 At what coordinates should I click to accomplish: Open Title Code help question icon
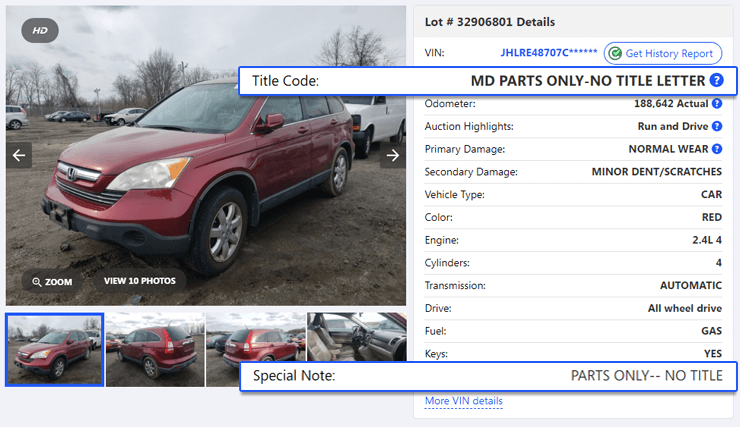(x=716, y=81)
